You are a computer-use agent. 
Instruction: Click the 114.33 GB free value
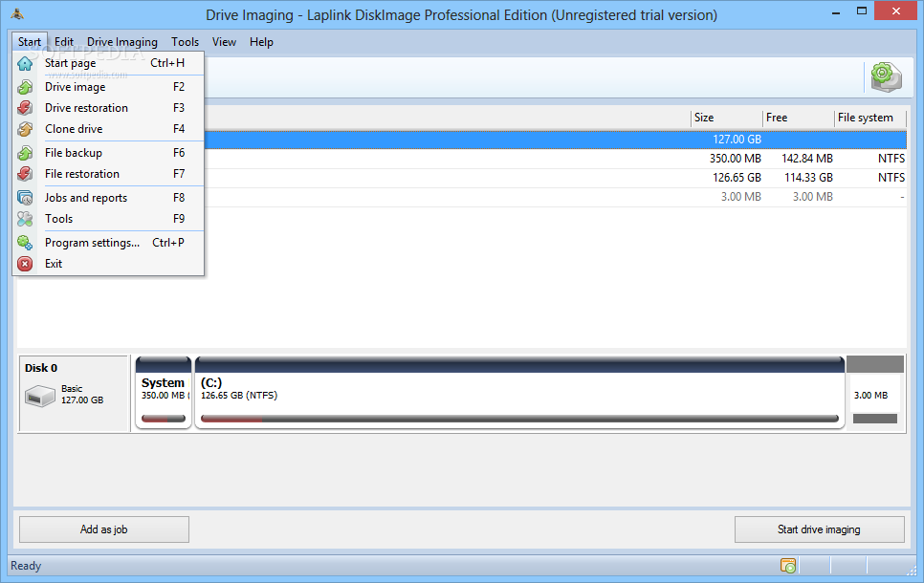pos(808,178)
